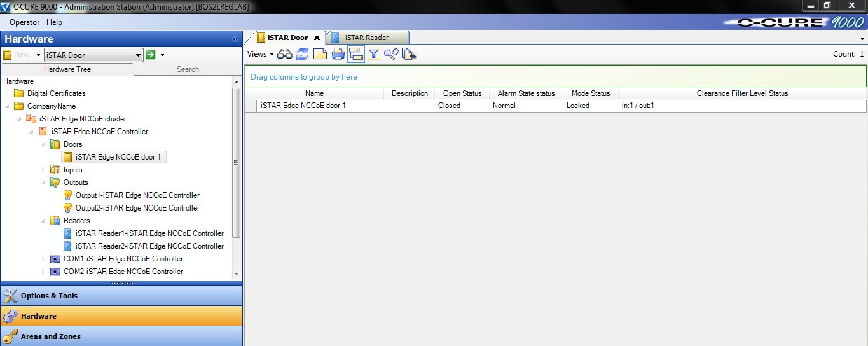The height and width of the screenshot is (346, 868).
Task: Toggle the funnel filter icon
Action: pyautogui.click(x=373, y=55)
